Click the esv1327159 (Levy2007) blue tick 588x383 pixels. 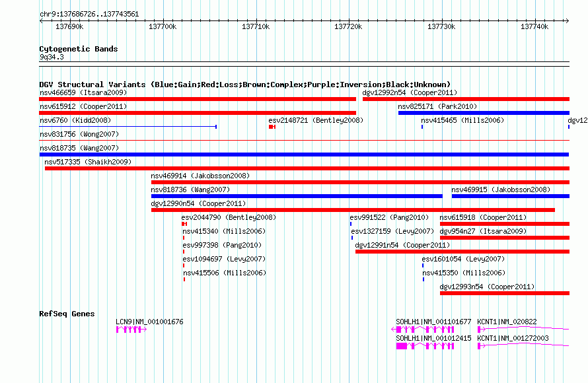tap(352, 238)
